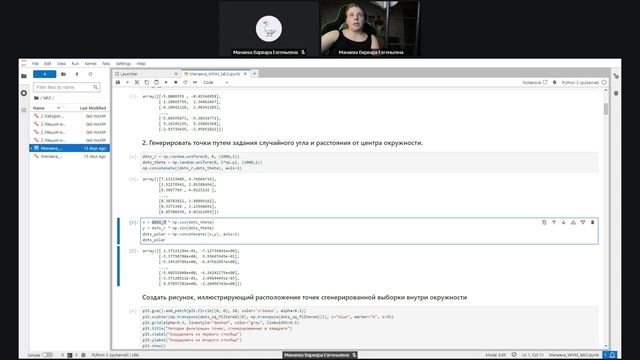640x360 pixels.
Task: Restart the kernel icon
Action: pos(185,82)
